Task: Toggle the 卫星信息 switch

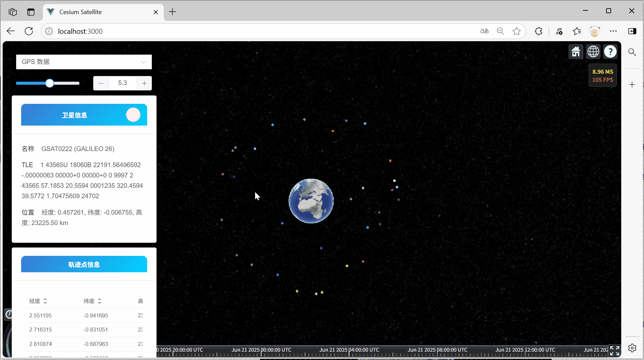Action: click(x=133, y=115)
